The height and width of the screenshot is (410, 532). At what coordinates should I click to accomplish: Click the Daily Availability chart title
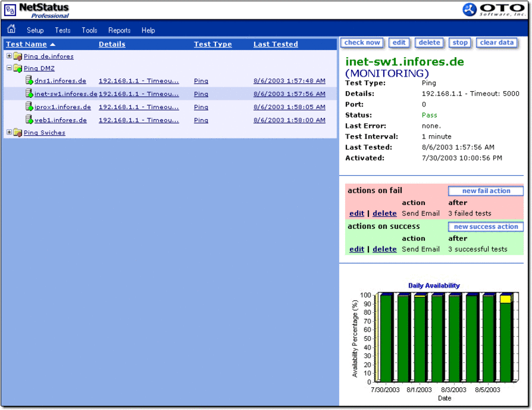434,286
